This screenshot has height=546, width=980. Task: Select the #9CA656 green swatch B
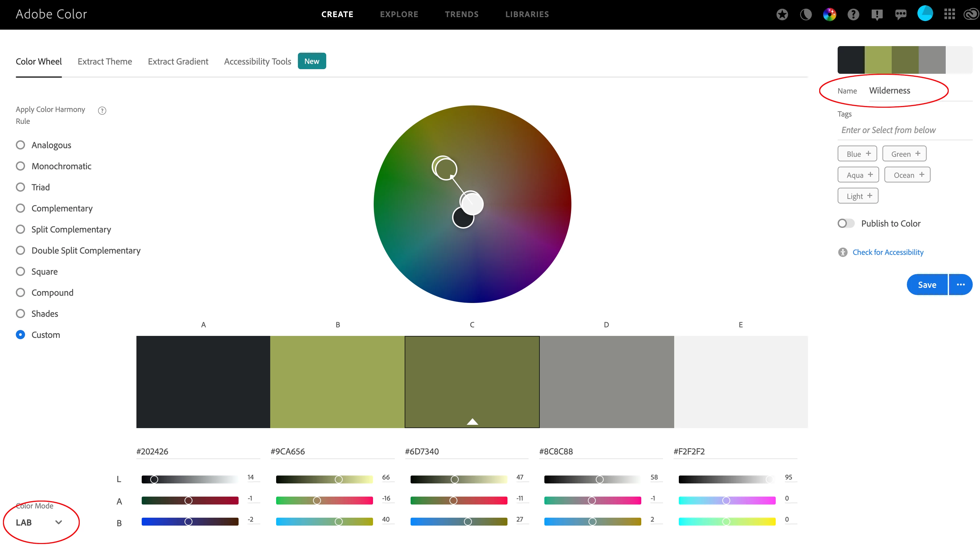[337, 381]
